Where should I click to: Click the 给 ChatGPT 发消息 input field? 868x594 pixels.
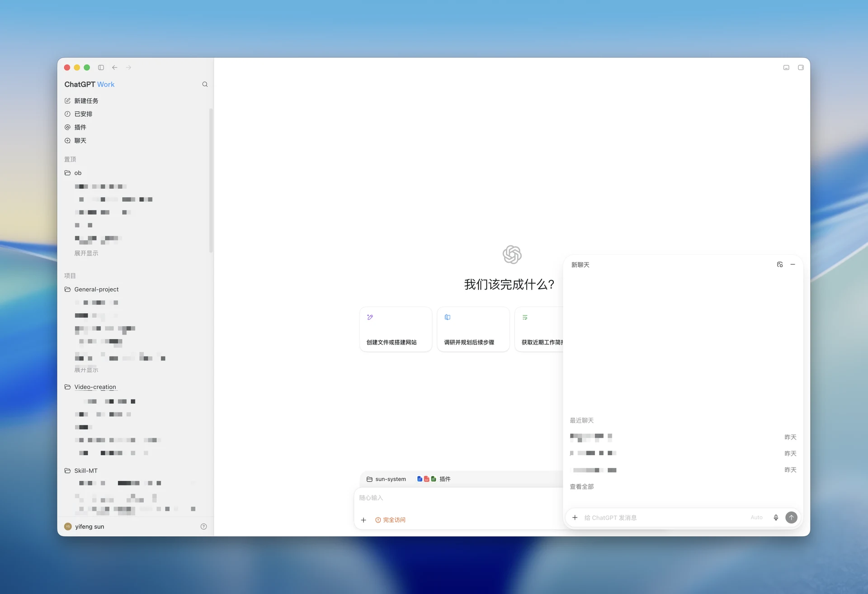(x=665, y=518)
